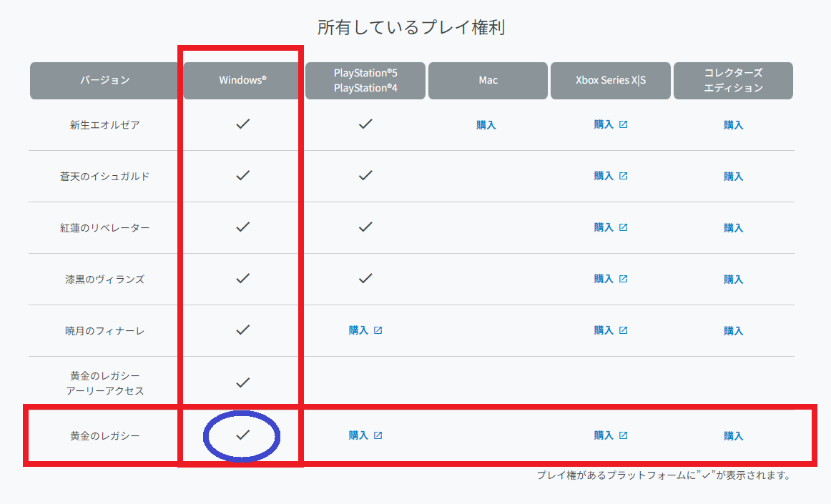
Task: Click the external link icon for 漆黒のヴィランズ Xbox purchase
Action: pyautogui.click(x=624, y=279)
